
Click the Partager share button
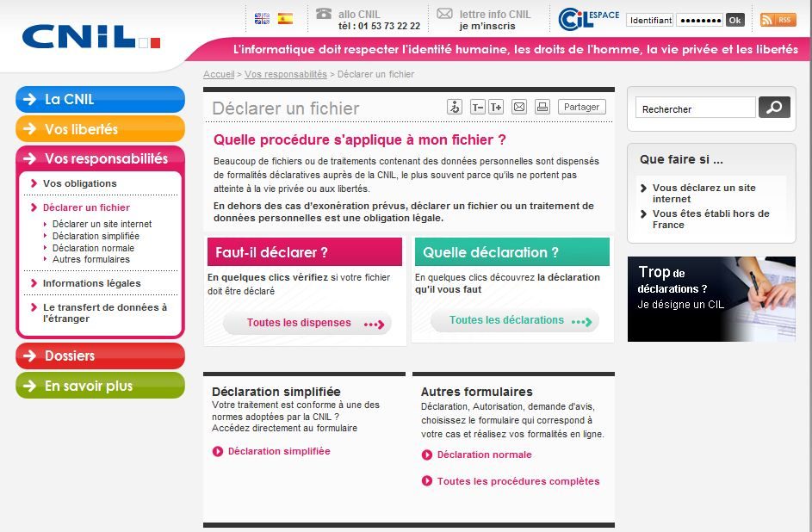click(x=582, y=107)
